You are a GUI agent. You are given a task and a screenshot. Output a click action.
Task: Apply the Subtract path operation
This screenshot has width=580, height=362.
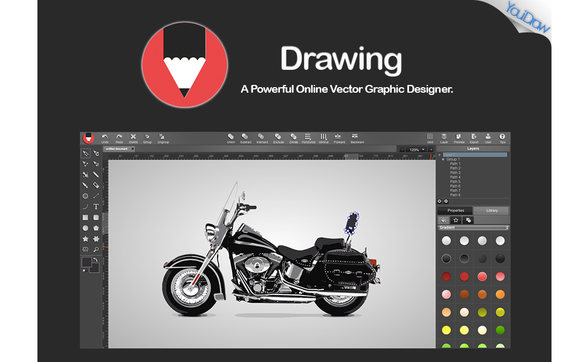tap(245, 137)
